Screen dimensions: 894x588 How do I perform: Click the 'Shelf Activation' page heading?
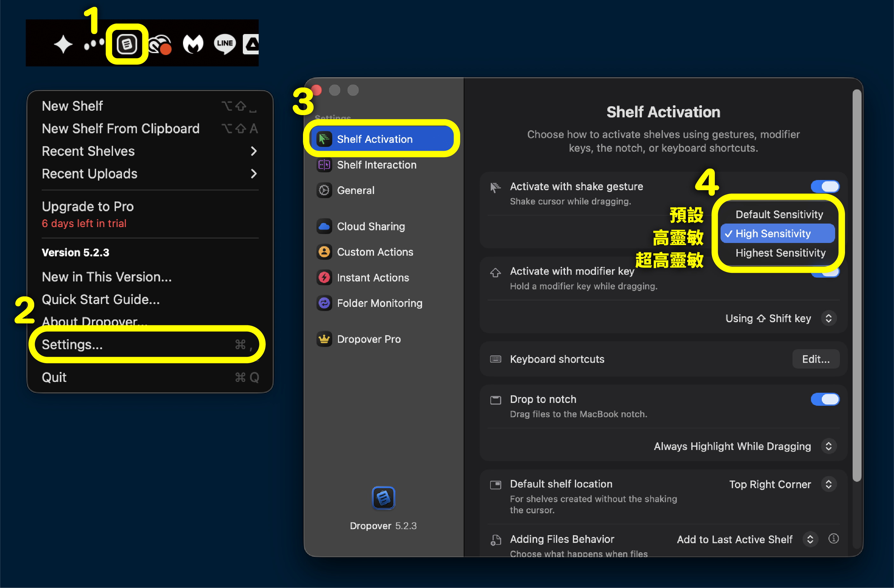click(x=663, y=112)
